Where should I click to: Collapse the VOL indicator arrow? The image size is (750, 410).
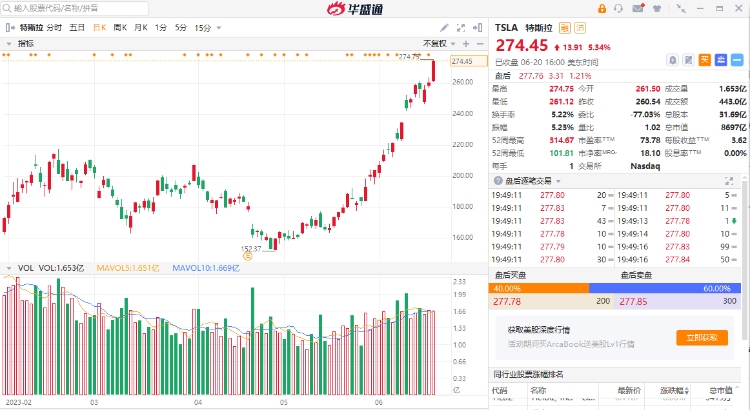point(9,268)
